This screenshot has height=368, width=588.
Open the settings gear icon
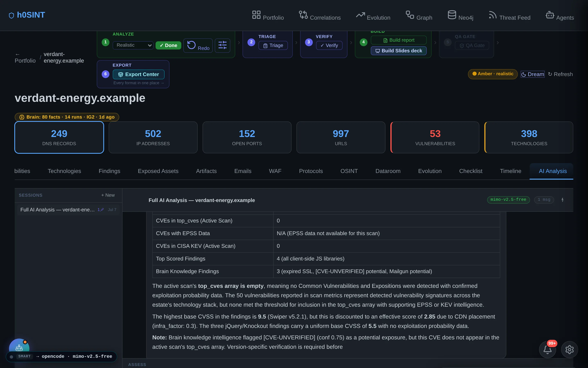569,350
